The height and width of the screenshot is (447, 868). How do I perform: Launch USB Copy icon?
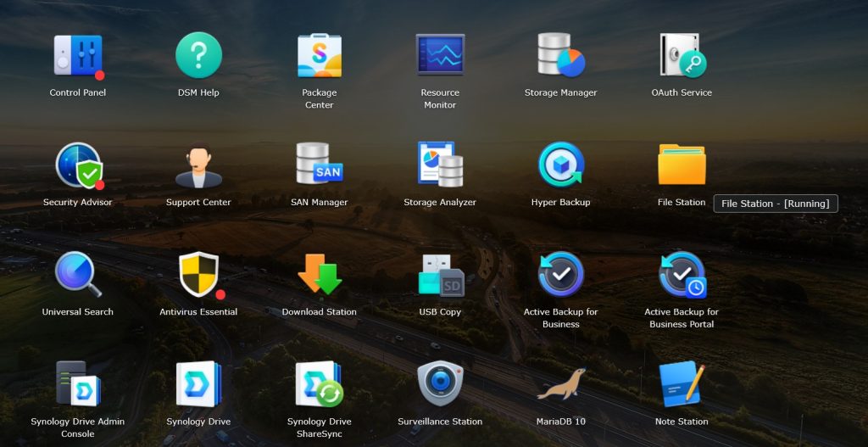coord(441,276)
